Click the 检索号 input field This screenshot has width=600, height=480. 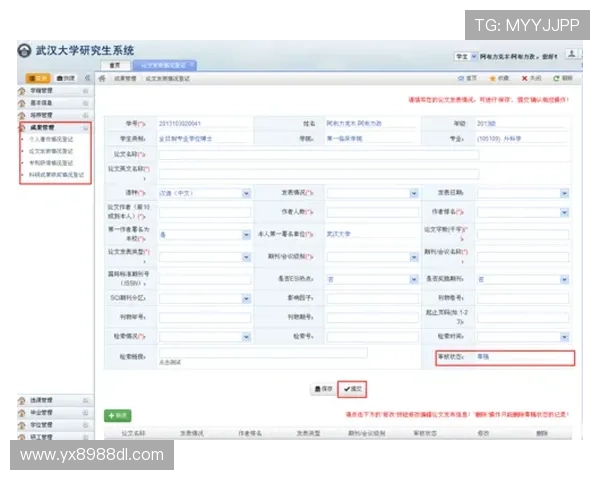tap(373, 337)
